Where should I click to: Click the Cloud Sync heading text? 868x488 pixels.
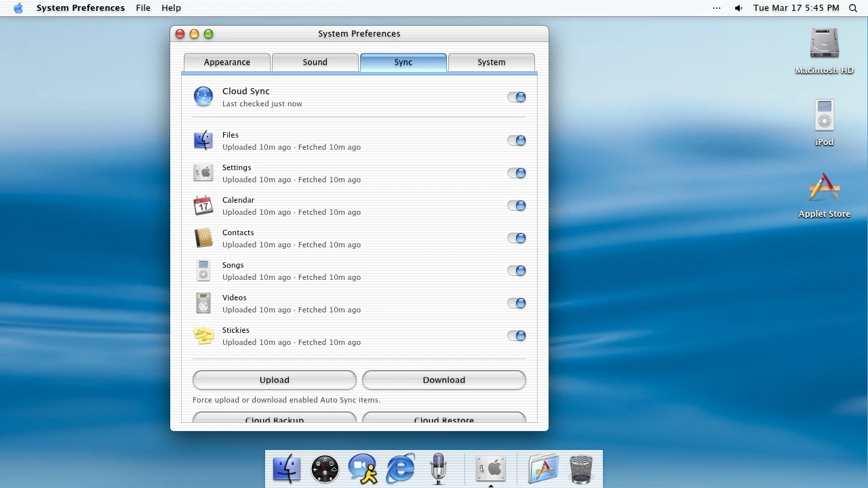[246, 91]
